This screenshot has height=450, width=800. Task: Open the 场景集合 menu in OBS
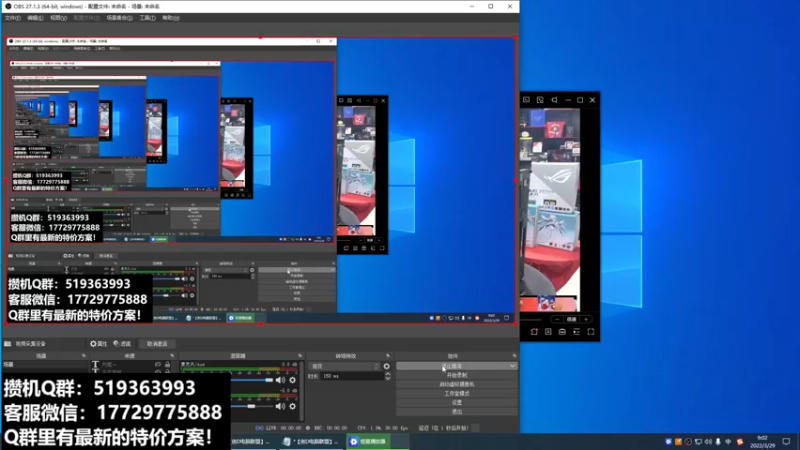(119, 18)
